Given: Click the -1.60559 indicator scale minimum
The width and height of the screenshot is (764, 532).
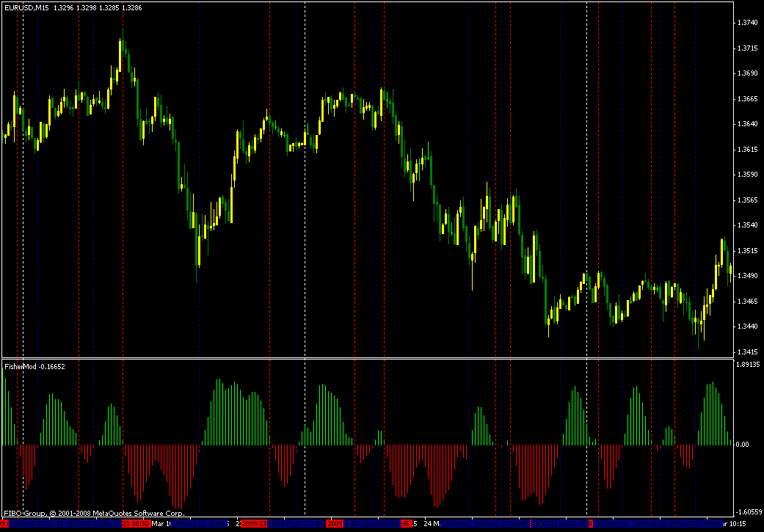Looking at the screenshot, I should click(749, 513).
